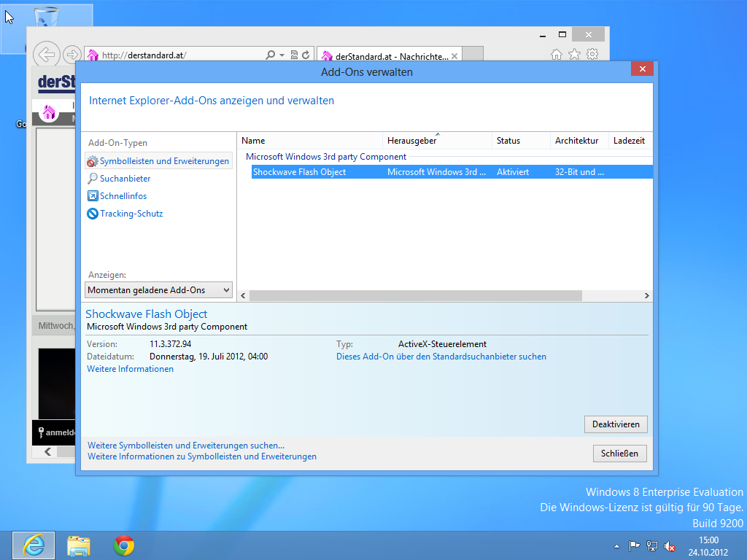Open Action Center flag icon in tray
747x560 pixels.
[634, 546]
